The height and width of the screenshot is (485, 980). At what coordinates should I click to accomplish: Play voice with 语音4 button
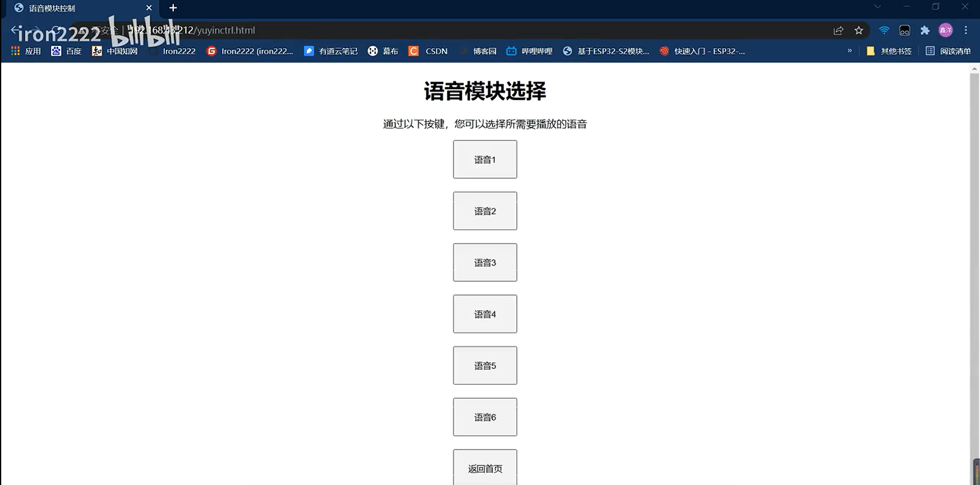click(x=485, y=314)
